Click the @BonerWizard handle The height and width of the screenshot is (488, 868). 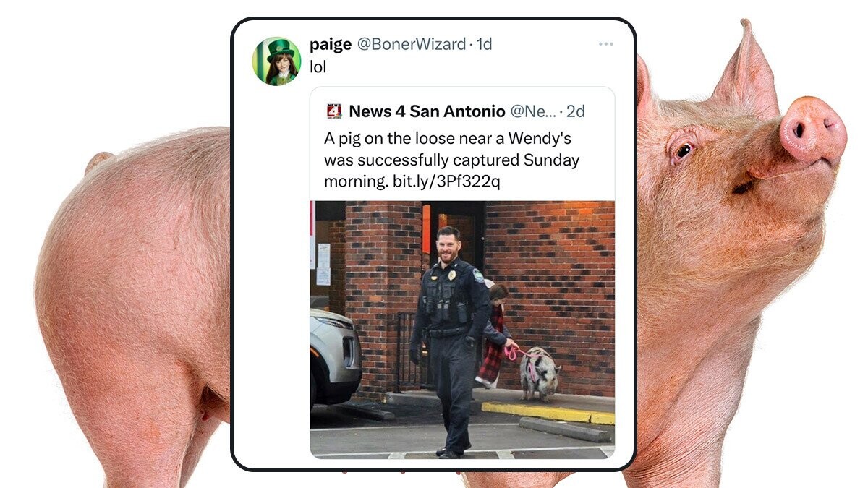click(x=412, y=44)
